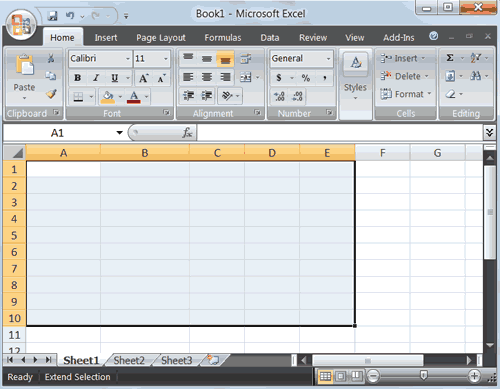Click the Increase Indent icon
500x389 pixels.
(207, 96)
